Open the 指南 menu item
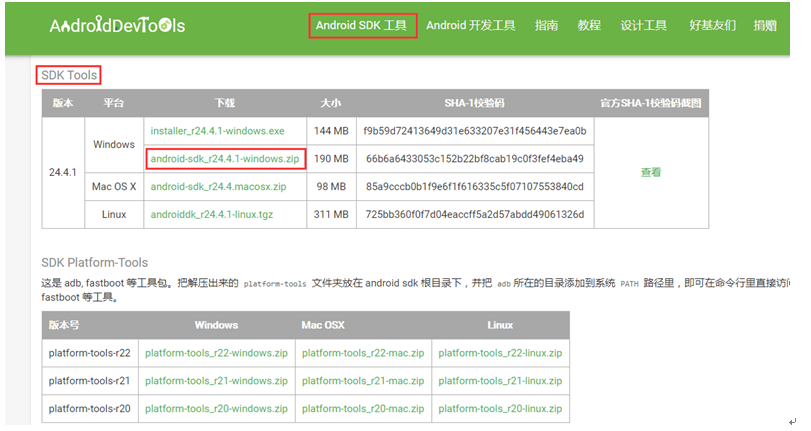This screenshot has width=811, height=431. coord(546,25)
